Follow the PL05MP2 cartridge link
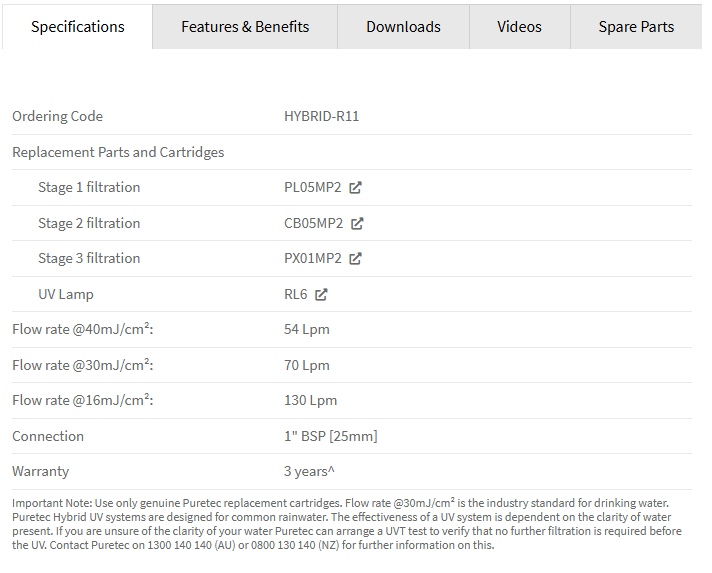This screenshot has height=573, width=712. (312, 188)
